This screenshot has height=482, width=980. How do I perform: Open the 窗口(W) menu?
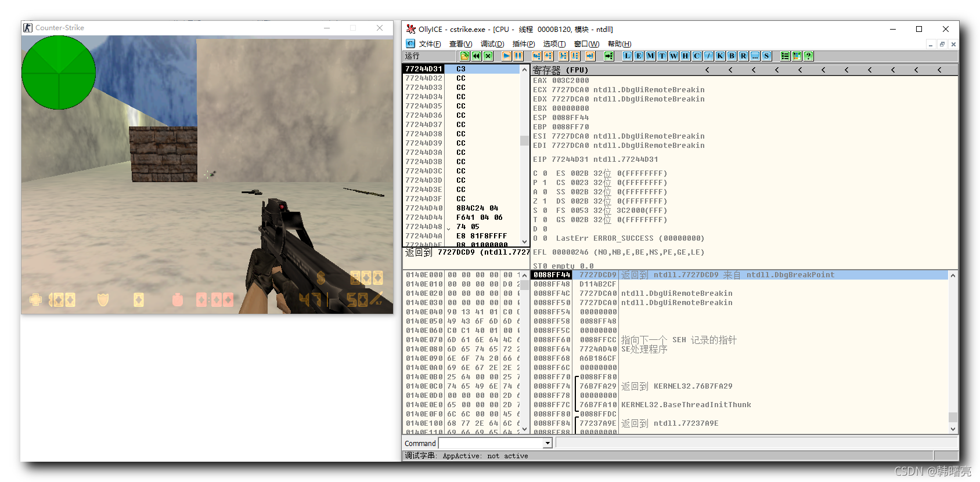[x=586, y=44]
